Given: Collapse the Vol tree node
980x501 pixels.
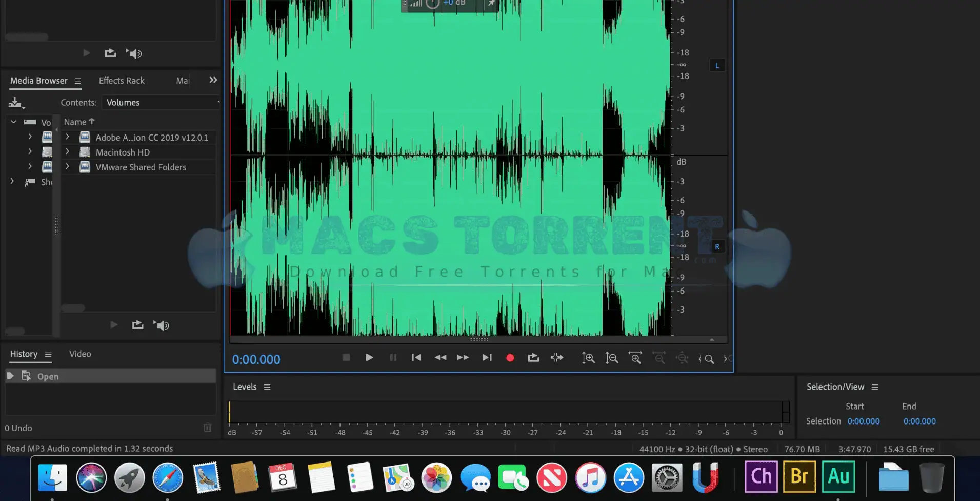Looking at the screenshot, I should click(x=14, y=122).
